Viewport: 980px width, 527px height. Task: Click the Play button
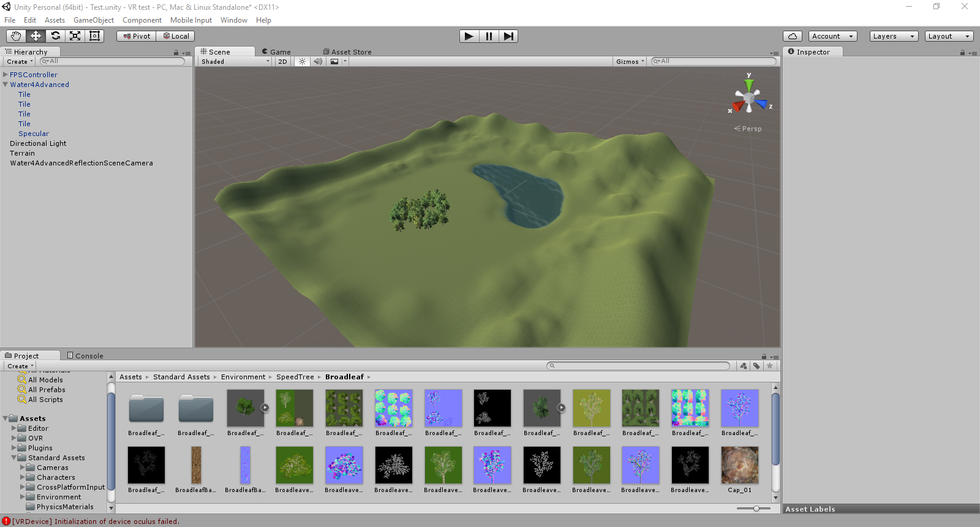469,36
